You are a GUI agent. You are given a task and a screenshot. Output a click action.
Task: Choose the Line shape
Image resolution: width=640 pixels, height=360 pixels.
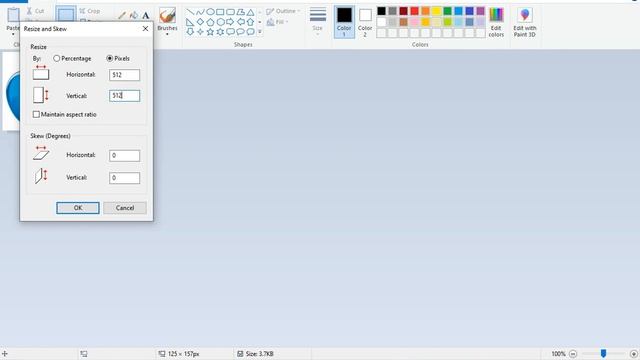tap(190, 12)
